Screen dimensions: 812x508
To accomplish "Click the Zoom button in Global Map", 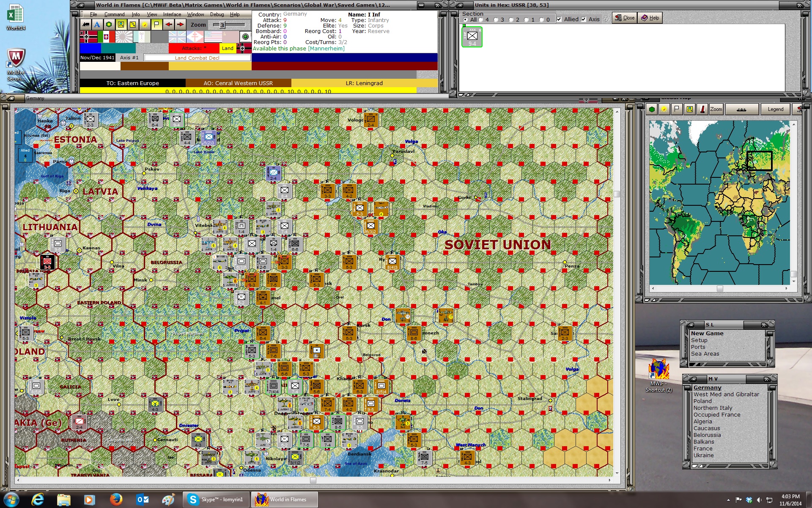I will pyautogui.click(x=716, y=109).
